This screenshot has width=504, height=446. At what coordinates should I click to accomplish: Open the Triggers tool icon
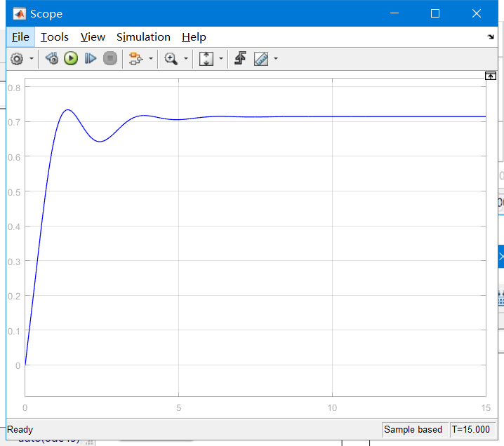241,58
